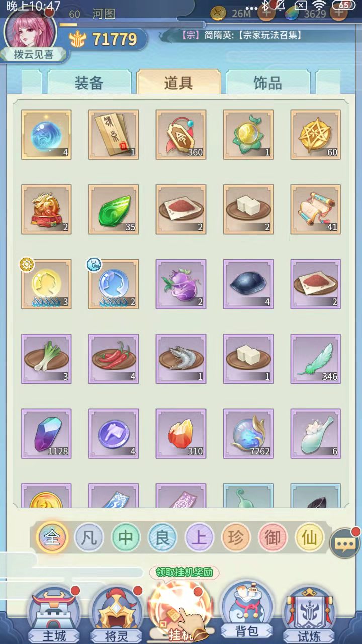Tap the red chili peppers item

point(114,359)
